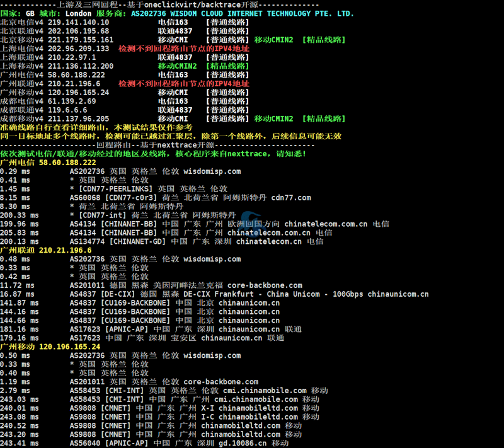Select IP 221.179.155.161 for 北京移动v4
This screenshot has width=504, height=448.
pyautogui.click(x=80, y=40)
